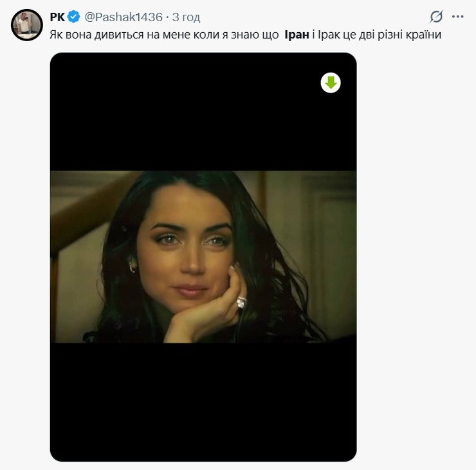Click the green download arrow on the video
476x470 pixels.
[331, 82]
